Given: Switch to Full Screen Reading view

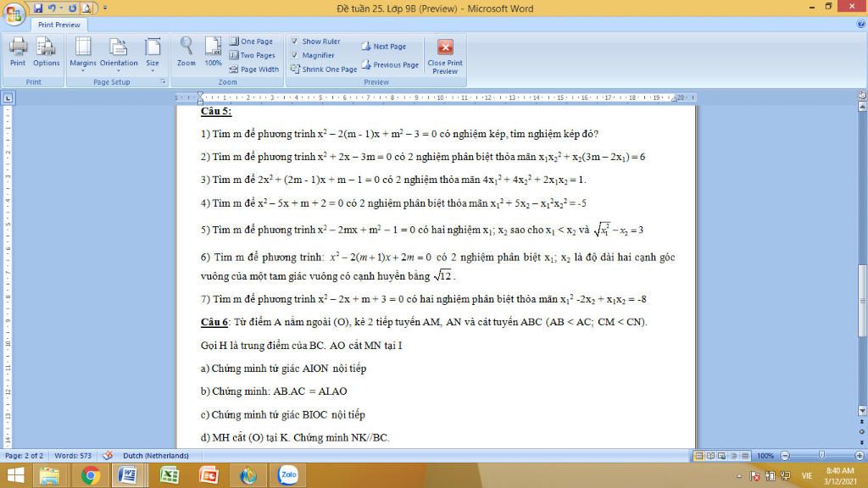Looking at the screenshot, I should pos(710,456).
